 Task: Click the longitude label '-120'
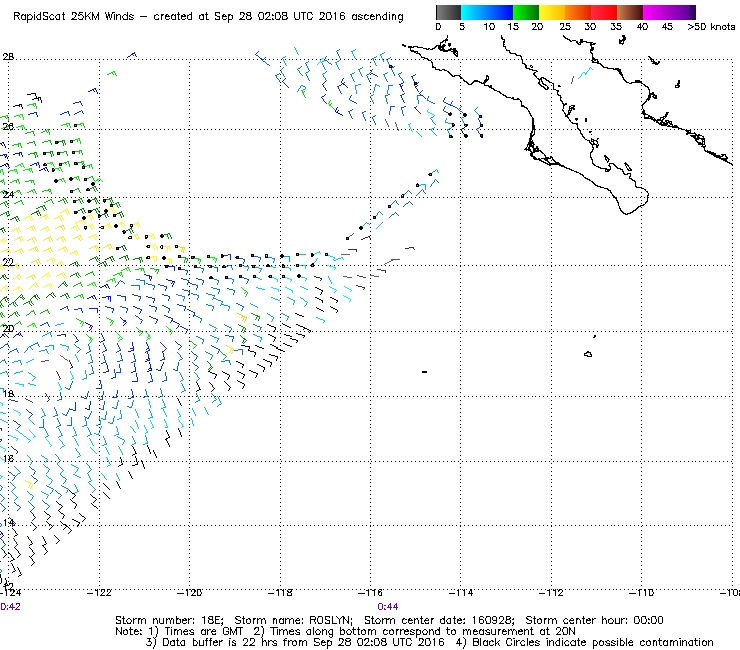click(x=189, y=592)
